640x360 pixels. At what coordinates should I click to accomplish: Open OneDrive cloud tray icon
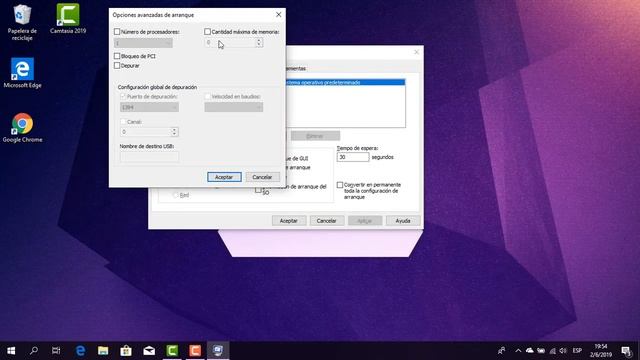coord(529,351)
